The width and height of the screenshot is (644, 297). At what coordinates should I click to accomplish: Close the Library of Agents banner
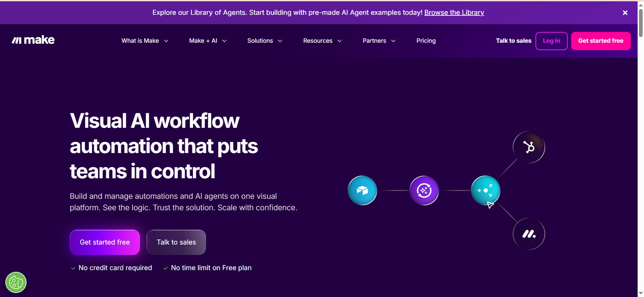625,13
